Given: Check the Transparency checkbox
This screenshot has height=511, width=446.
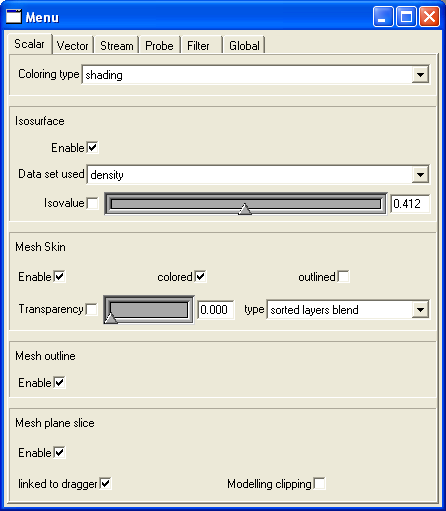Looking at the screenshot, I should pos(91,309).
